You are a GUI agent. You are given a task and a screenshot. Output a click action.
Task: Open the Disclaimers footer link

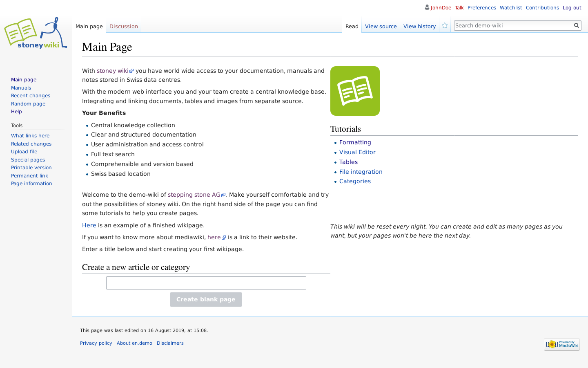pyautogui.click(x=170, y=343)
